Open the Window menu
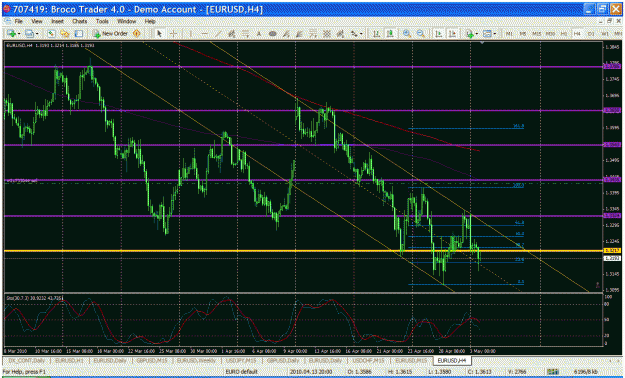Image resolution: width=625 pixels, height=378 pixels. pyautogui.click(x=126, y=21)
